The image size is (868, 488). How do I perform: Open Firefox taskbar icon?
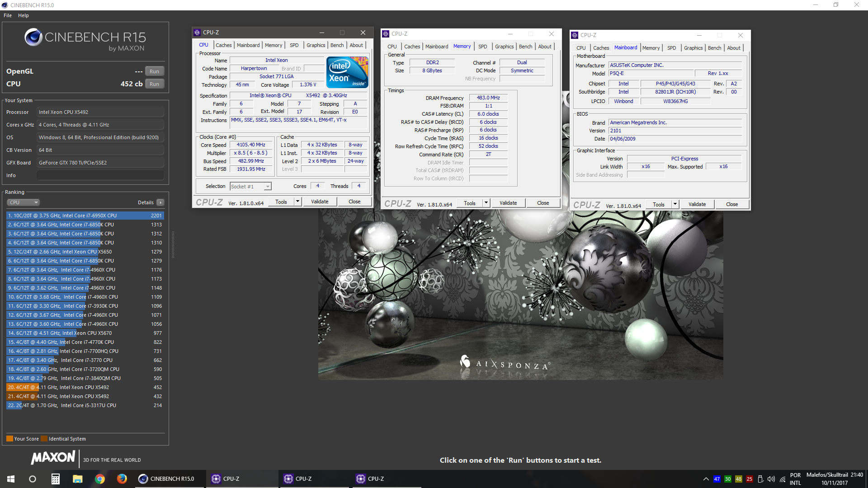[x=122, y=479]
